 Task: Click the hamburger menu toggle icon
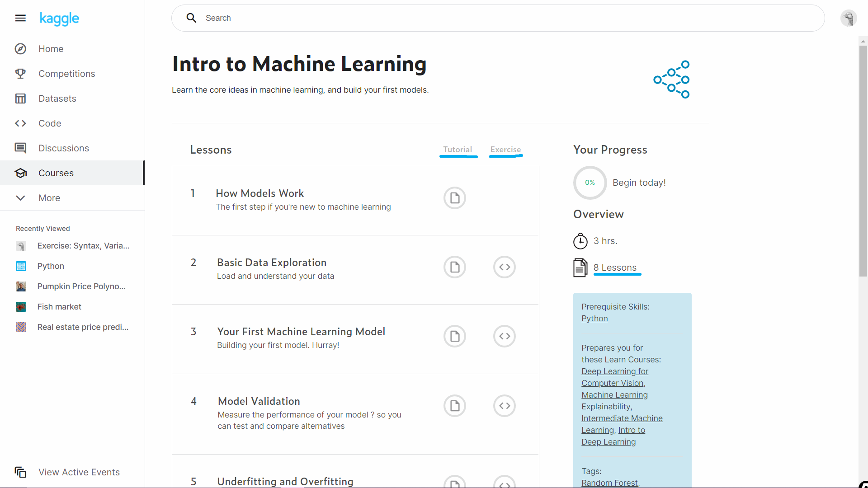(20, 18)
